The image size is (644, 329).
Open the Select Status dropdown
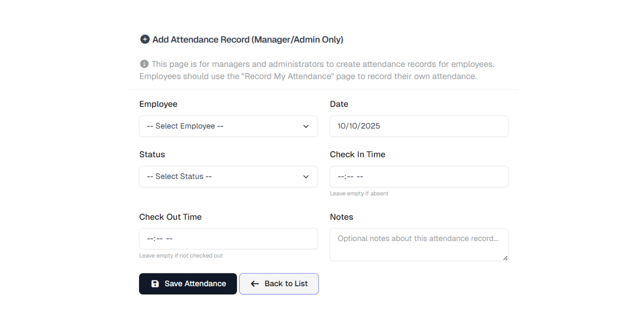(228, 177)
